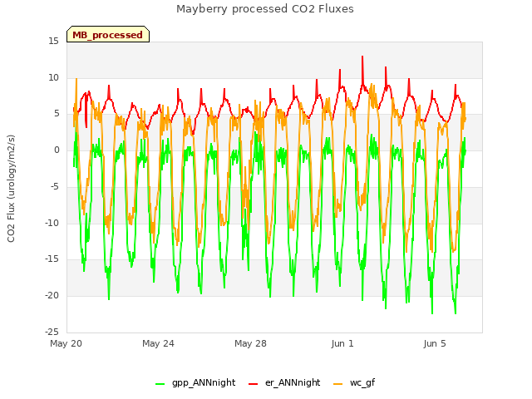The width and height of the screenshot is (532, 399).
Task: Click the May 24 x-axis label
Action: click(x=158, y=343)
